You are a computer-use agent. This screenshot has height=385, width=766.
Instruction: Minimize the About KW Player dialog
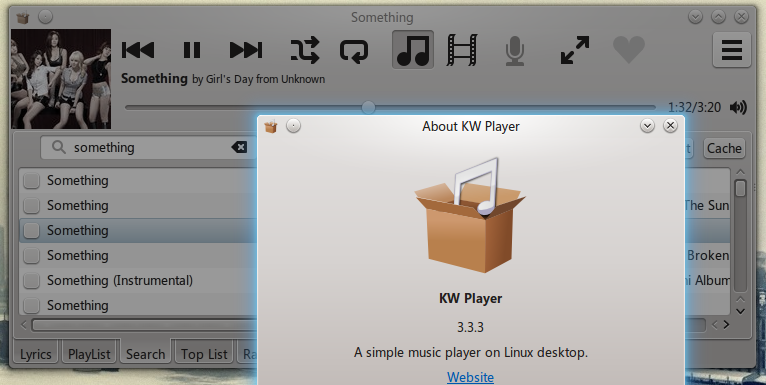coord(647,126)
